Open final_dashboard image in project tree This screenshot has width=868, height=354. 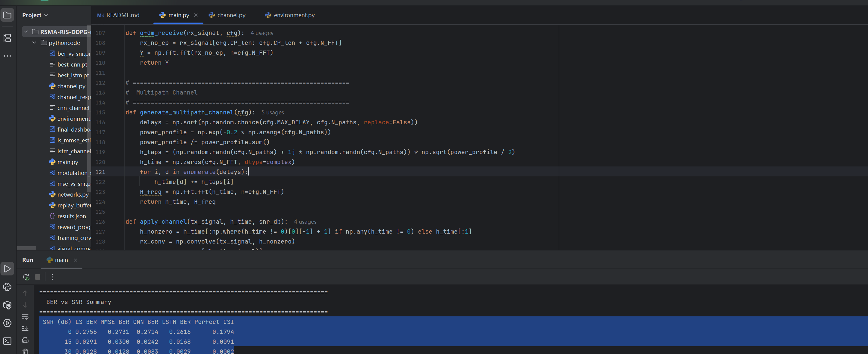pyautogui.click(x=70, y=129)
